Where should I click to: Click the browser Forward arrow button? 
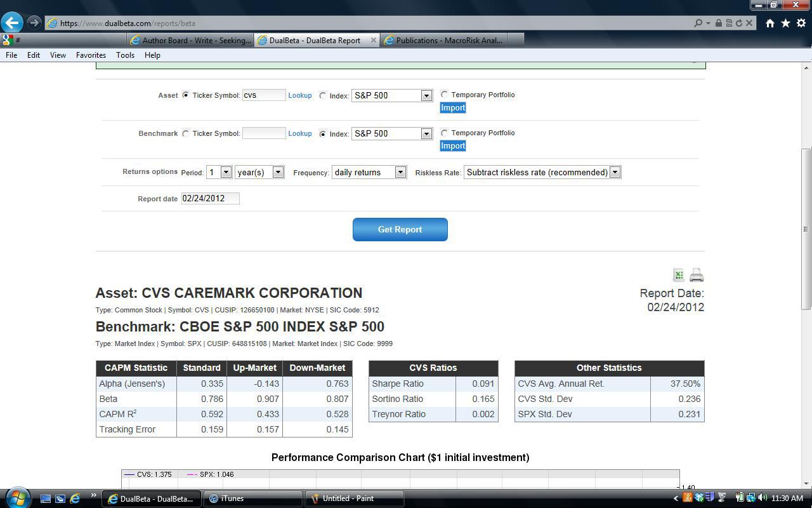point(34,23)
